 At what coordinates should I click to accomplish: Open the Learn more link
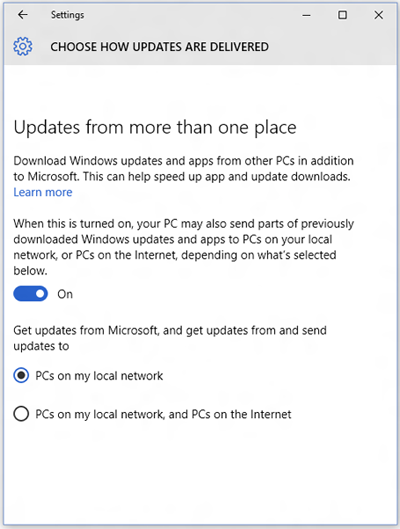[43, 192]
